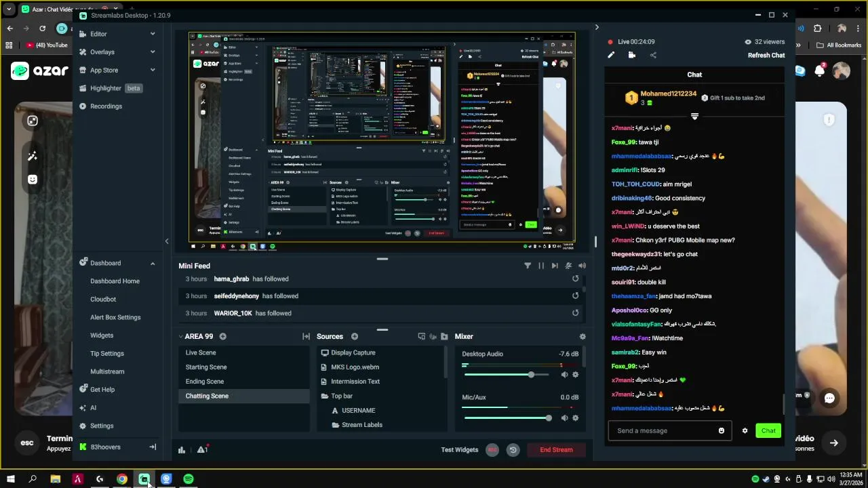Open Get Help in sidebar
This screenshot has height=488, width=868.
[102, 390]
